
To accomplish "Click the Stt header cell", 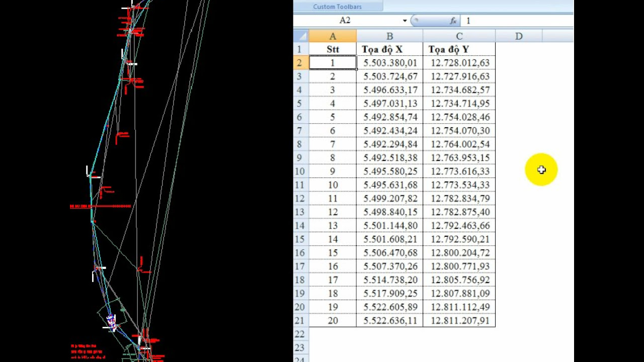I will [333, 49].
